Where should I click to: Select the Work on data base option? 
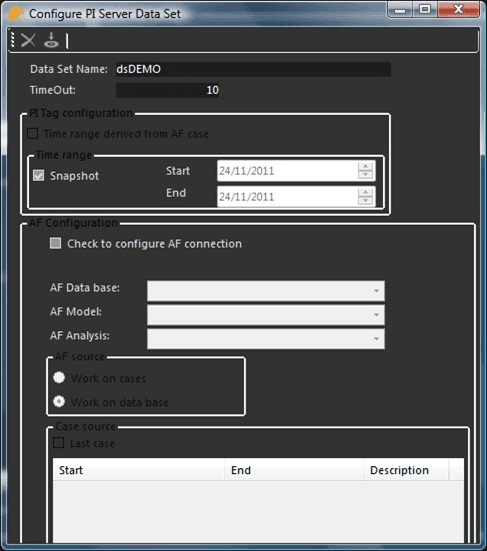[59, 401]
